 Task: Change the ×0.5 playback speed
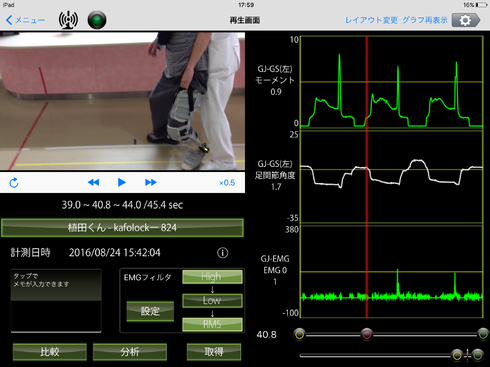pos(227,183)
